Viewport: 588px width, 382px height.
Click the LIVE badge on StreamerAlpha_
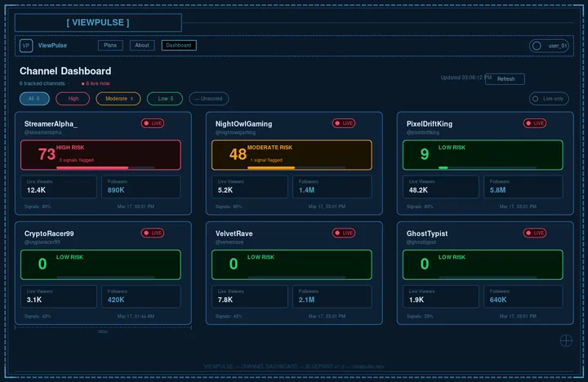153,123
